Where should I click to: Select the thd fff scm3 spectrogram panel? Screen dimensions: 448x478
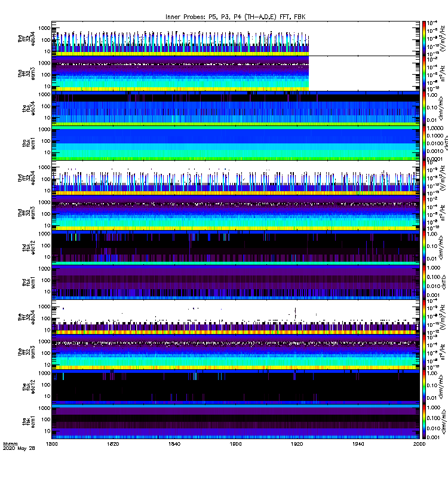[x=235, y=213]
